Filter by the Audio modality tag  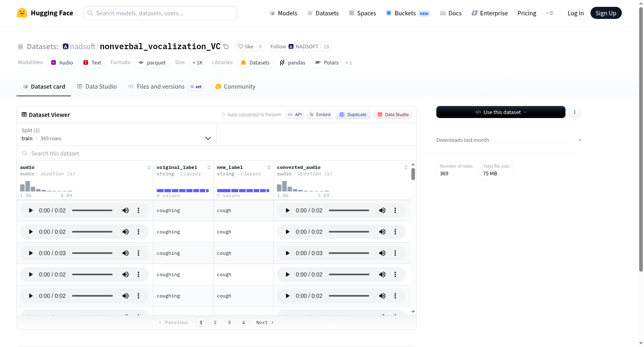[62, 63]
